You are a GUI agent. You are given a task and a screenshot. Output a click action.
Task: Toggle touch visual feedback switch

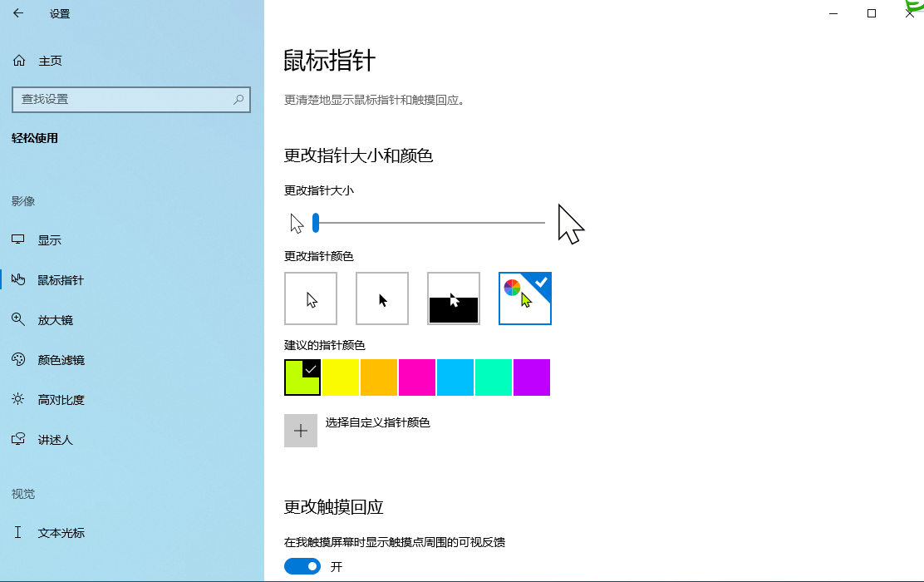(302, 567)
